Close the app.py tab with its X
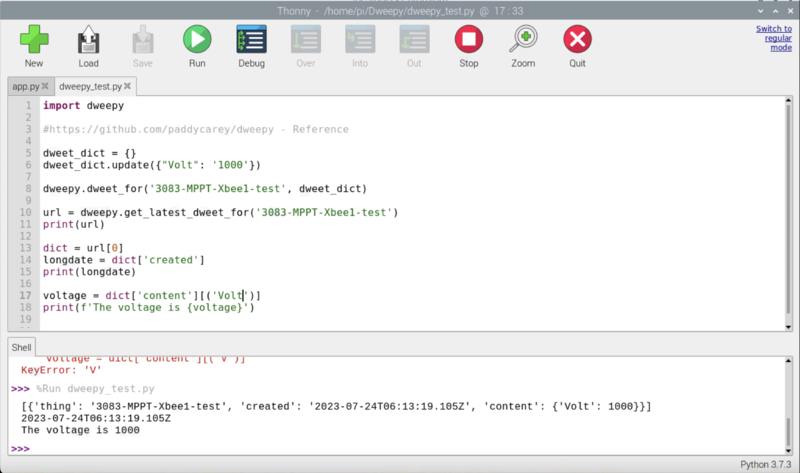The width and height of the screenshot is (800, 473). 45,86
